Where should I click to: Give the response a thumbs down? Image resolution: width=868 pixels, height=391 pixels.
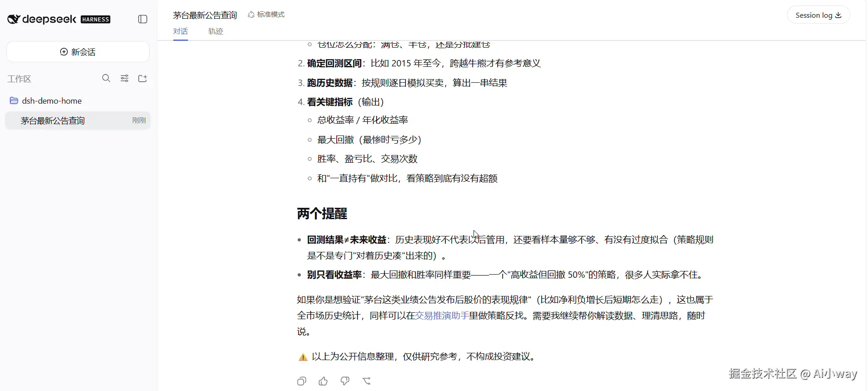pos(345,381)
